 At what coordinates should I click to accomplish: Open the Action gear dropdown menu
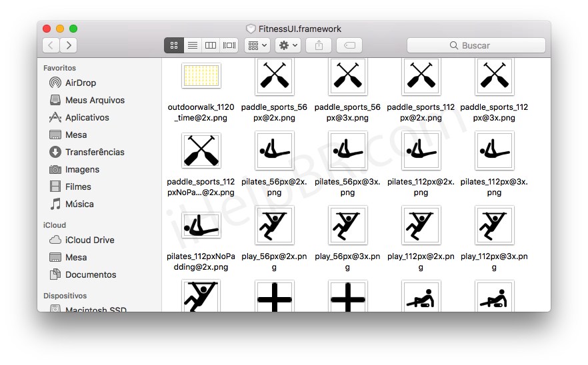(288, 45)
